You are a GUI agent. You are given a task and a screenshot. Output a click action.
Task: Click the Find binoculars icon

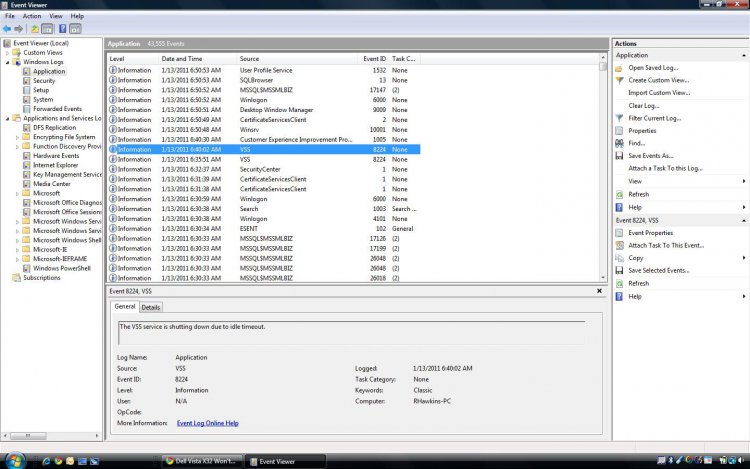click(619, 143)
